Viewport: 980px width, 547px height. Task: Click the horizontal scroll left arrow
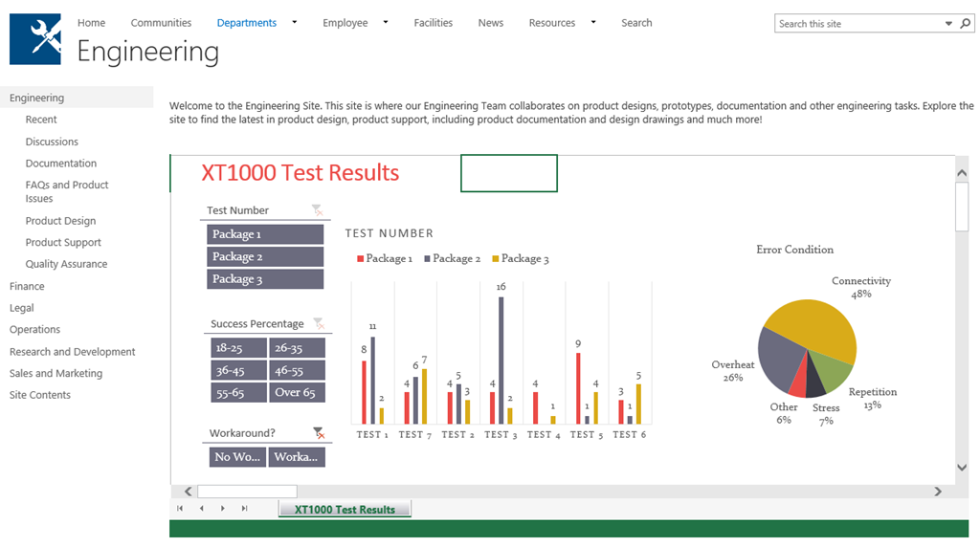pyautogui.click(x=189, y=492)
